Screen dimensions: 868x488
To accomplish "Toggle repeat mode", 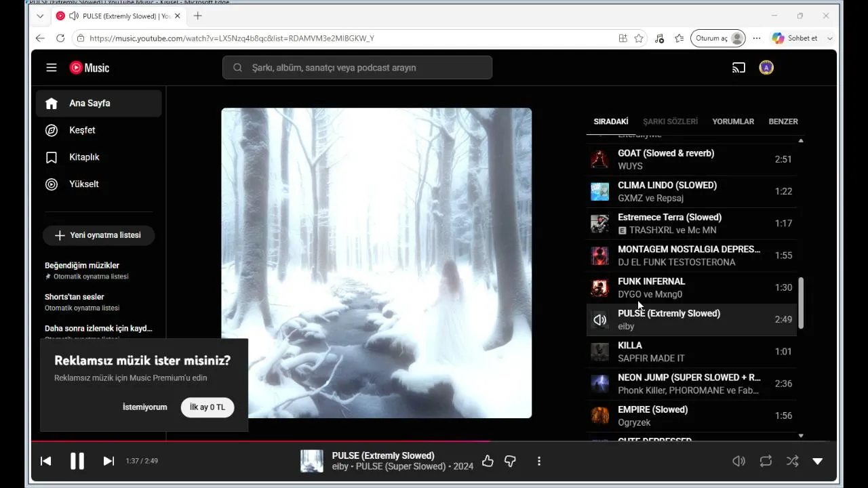I will [766, 461].
